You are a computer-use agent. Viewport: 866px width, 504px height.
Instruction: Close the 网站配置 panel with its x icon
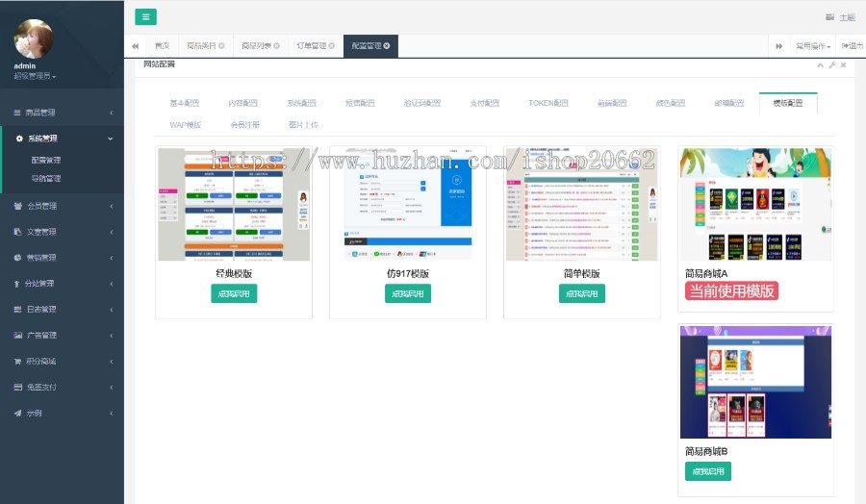(843, 65)
